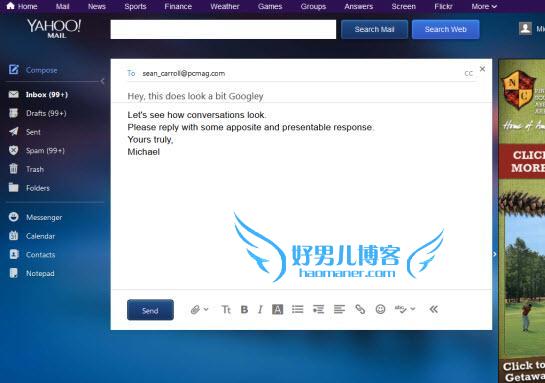Click the Messenger smiley icon
This screenshot has width=545, height=383.
coord(14,217)
